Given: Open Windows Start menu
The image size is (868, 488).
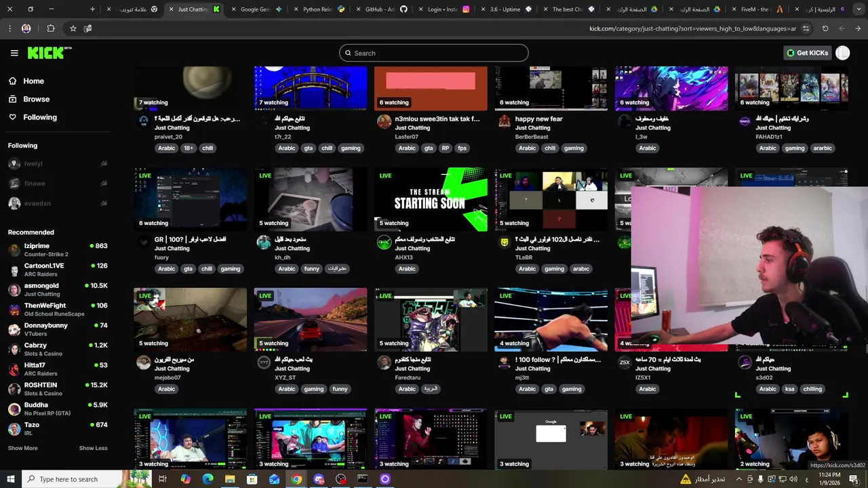Looking at the screenshot, I should click(10, 479).
